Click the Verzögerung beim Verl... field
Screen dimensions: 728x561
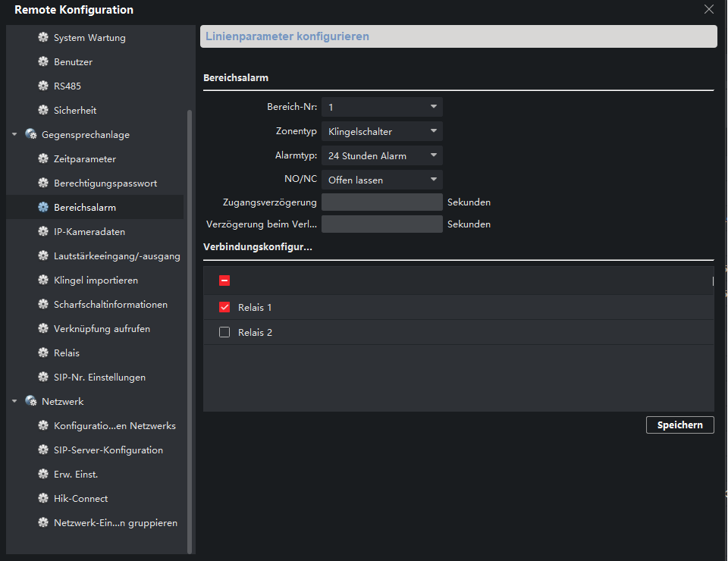[x=382, y=224]
